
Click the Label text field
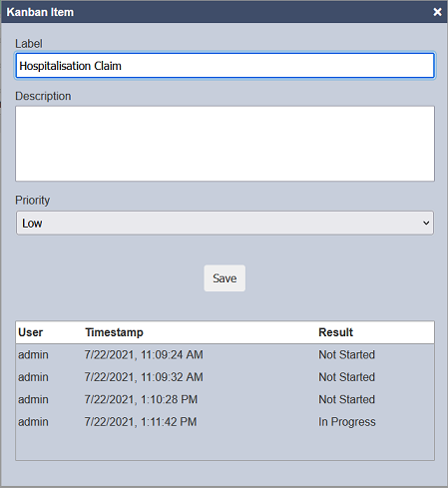pos(224,65)
